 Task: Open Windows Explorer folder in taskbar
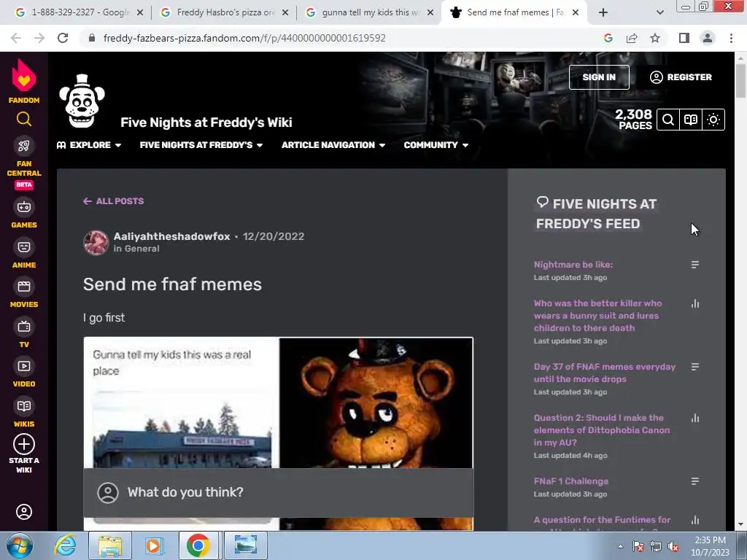110,545
